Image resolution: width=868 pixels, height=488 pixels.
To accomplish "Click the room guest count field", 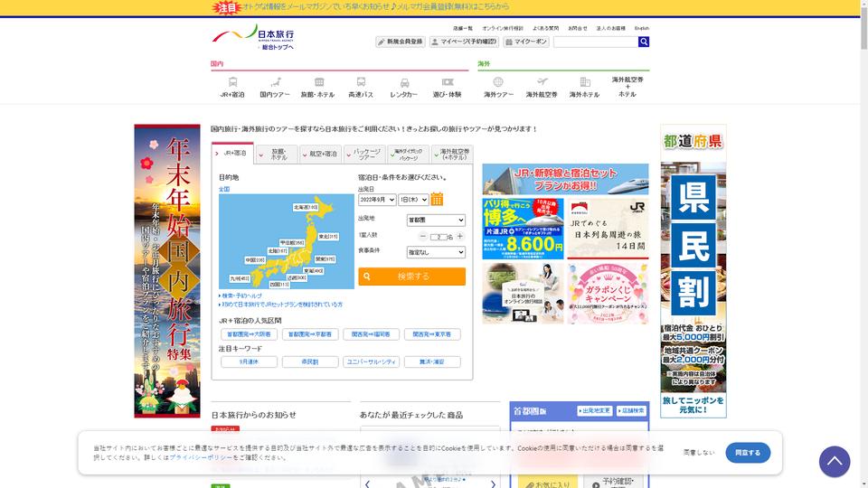I will (439, 237).
